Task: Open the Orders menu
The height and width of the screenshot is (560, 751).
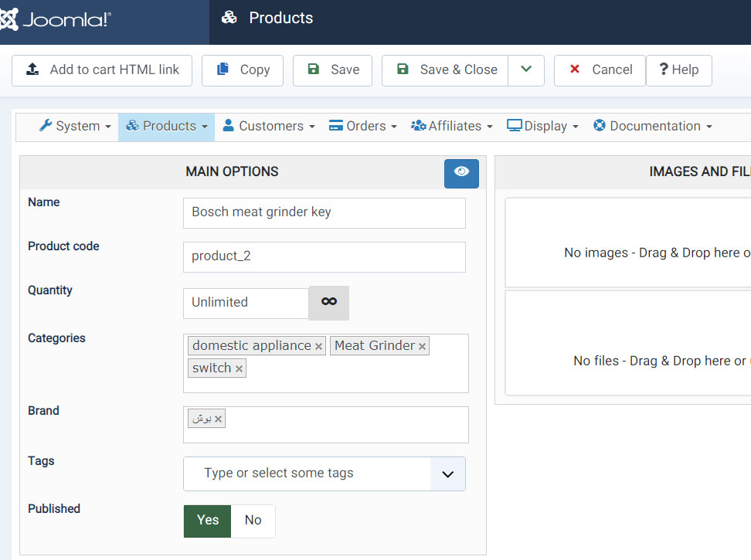Action: tap(363, 127)
